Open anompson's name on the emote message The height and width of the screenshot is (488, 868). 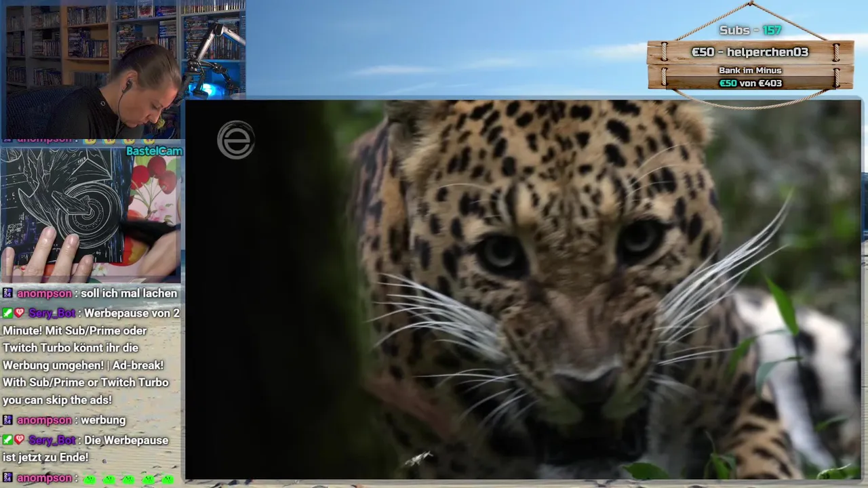44,479
